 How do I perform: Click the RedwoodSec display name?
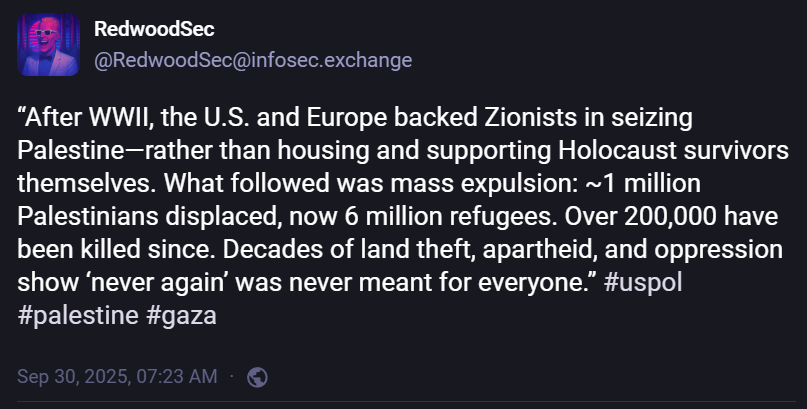(154, 30)
